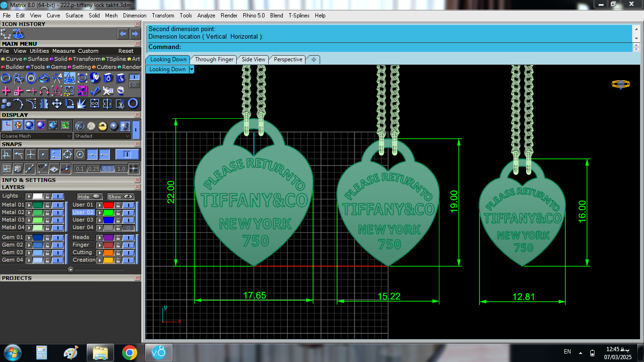Click the dimension tool icon in Icon History

coord(6,34)
